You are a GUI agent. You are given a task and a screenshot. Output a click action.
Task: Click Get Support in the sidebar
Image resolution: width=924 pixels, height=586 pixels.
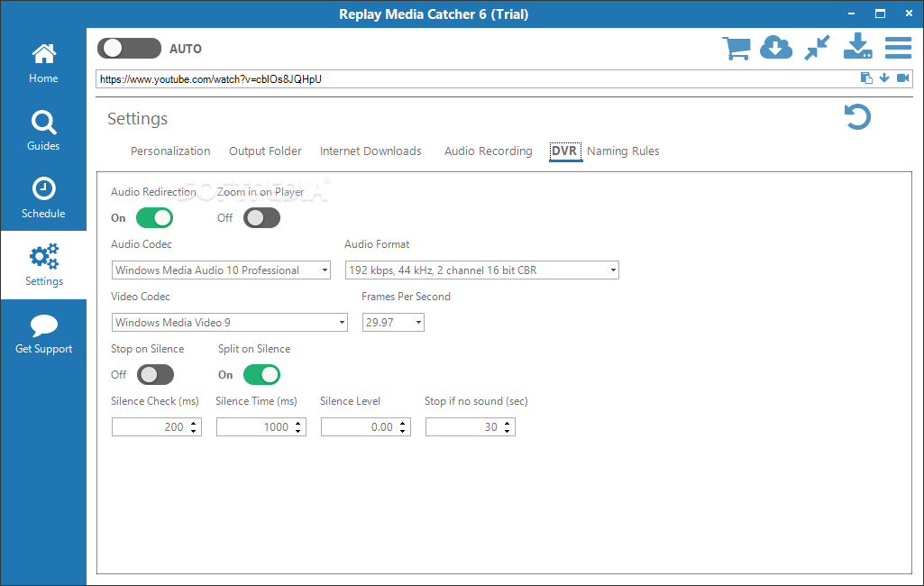43,334
